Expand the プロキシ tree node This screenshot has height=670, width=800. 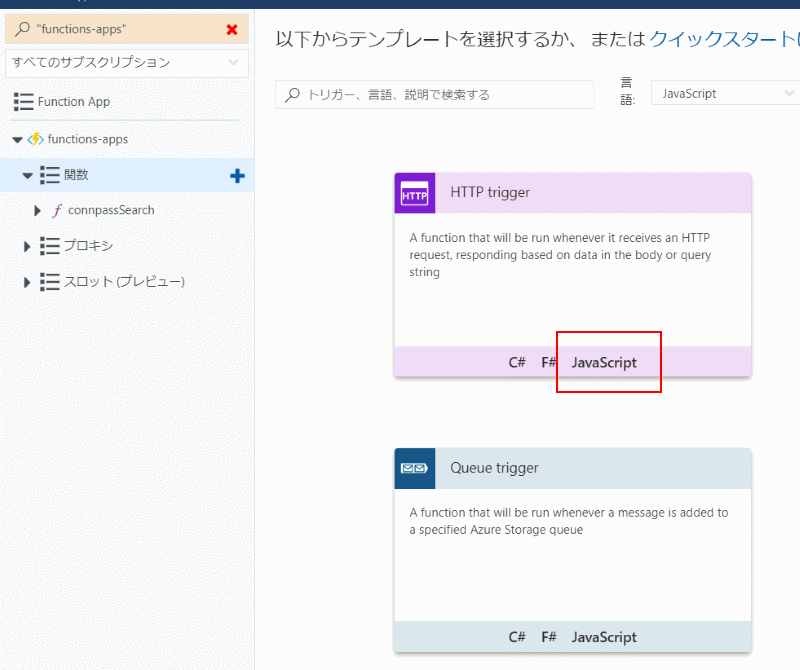pos(26,246)
